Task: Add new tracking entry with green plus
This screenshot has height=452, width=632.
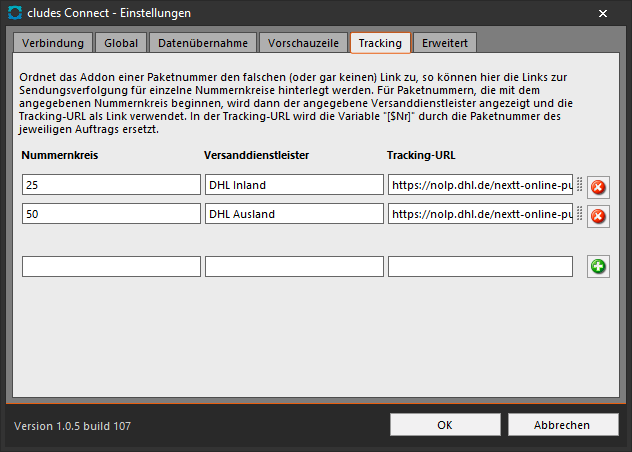Action: [x=598, y=267]
